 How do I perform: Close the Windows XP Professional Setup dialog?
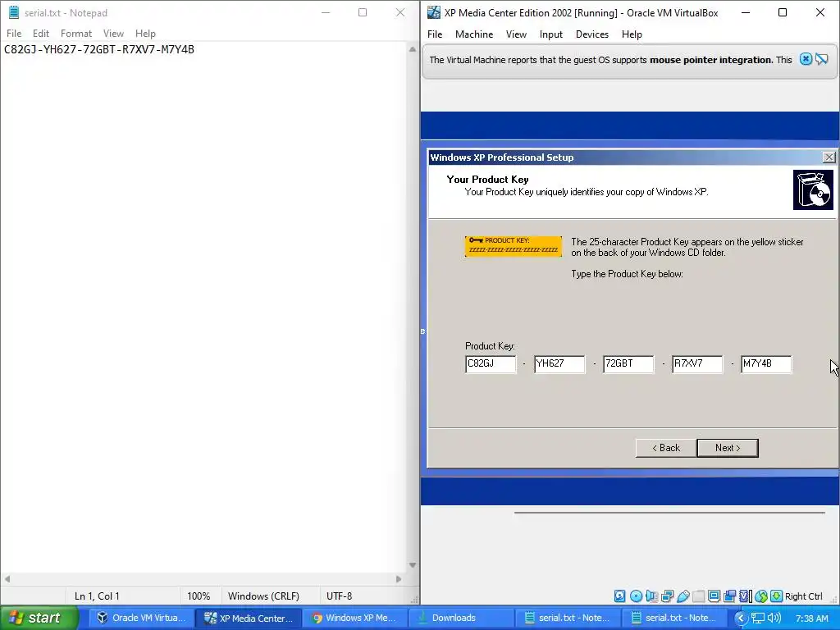[x=829, y=157]
